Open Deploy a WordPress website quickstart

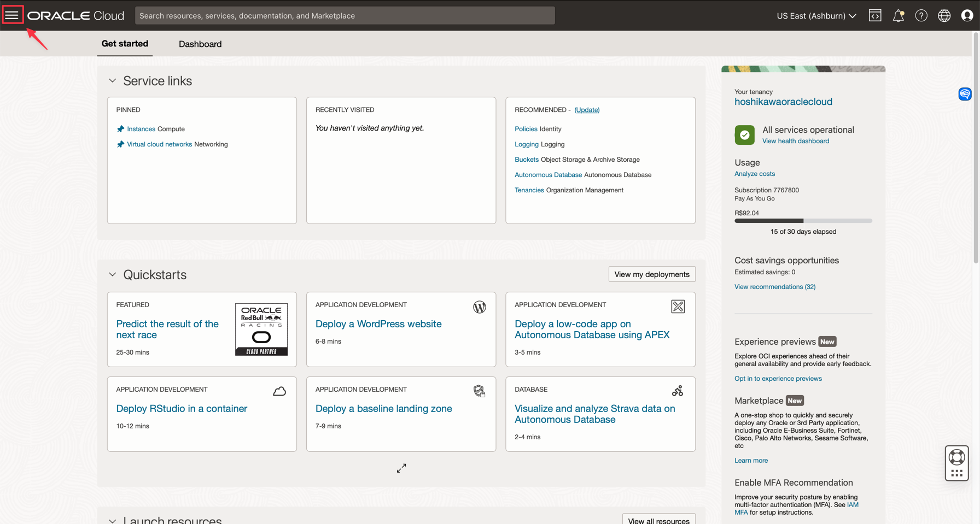pyautogui.click(x=378, y=324)
